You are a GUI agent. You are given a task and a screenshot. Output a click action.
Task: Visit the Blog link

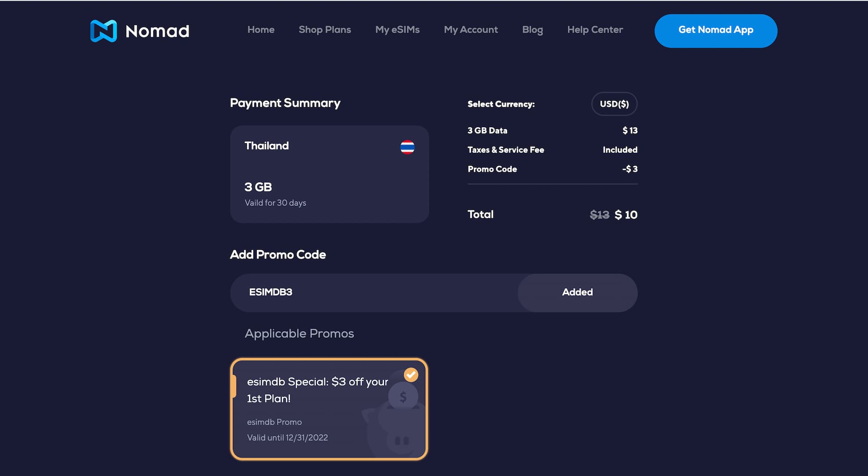533,30
